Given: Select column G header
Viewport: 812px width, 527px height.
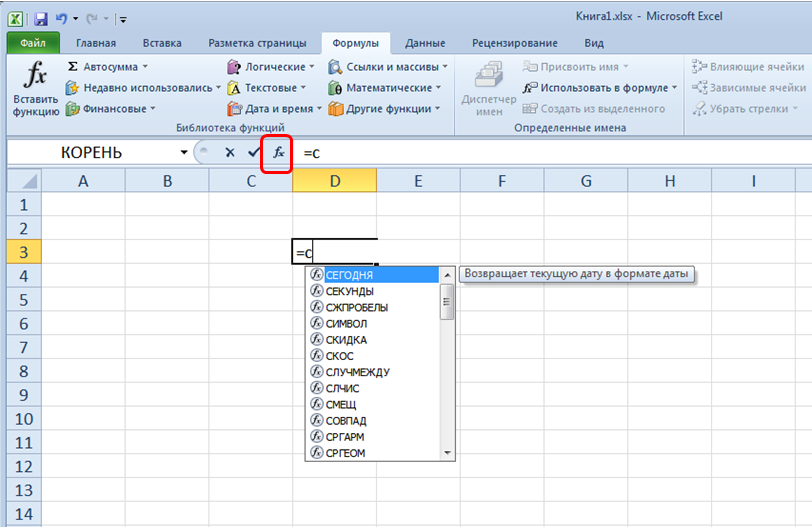Looking at the screenshot, I should point(585,181).
